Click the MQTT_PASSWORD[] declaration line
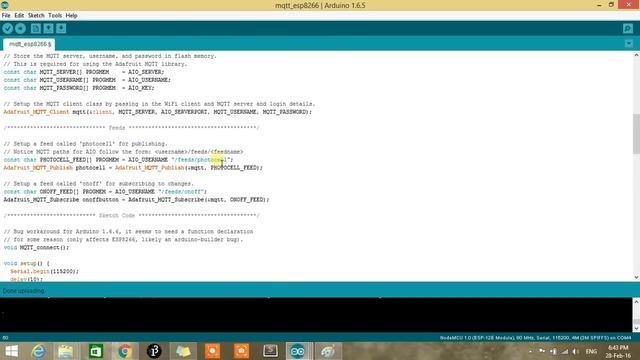This screenshot has height=360, width=640. coord(79,88)
